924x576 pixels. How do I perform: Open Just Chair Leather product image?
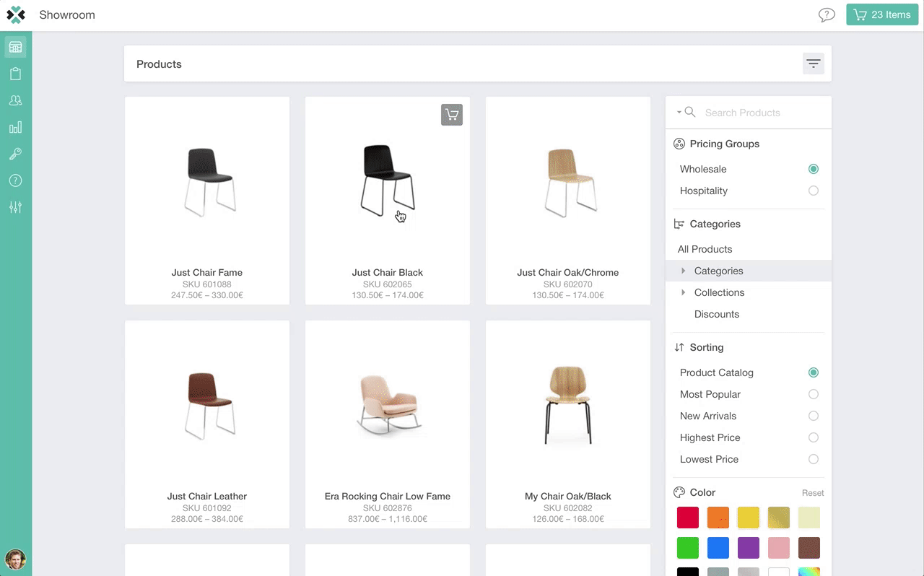point(209,406)
